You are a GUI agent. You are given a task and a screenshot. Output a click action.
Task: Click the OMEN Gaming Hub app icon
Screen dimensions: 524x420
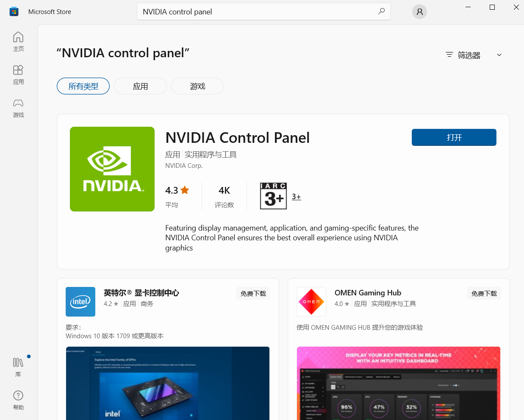tap(311, 302)
